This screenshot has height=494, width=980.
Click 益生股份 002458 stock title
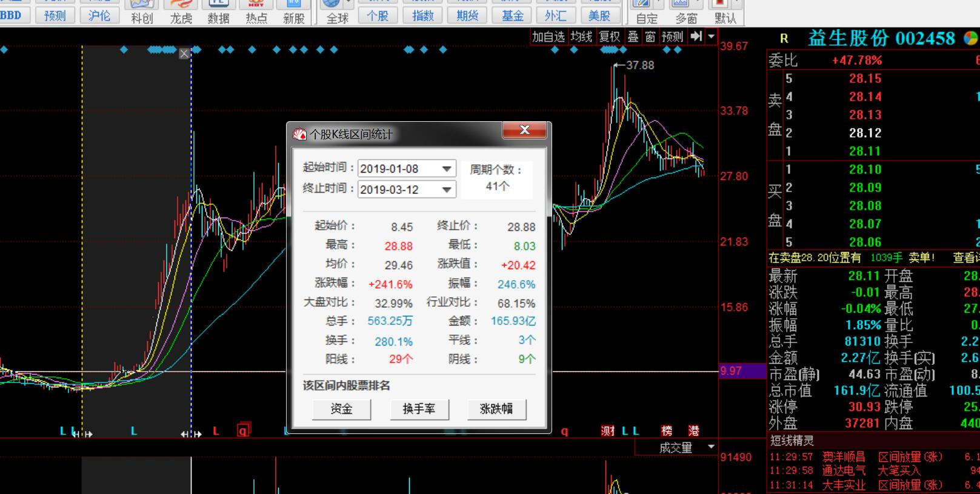[881, 38]
